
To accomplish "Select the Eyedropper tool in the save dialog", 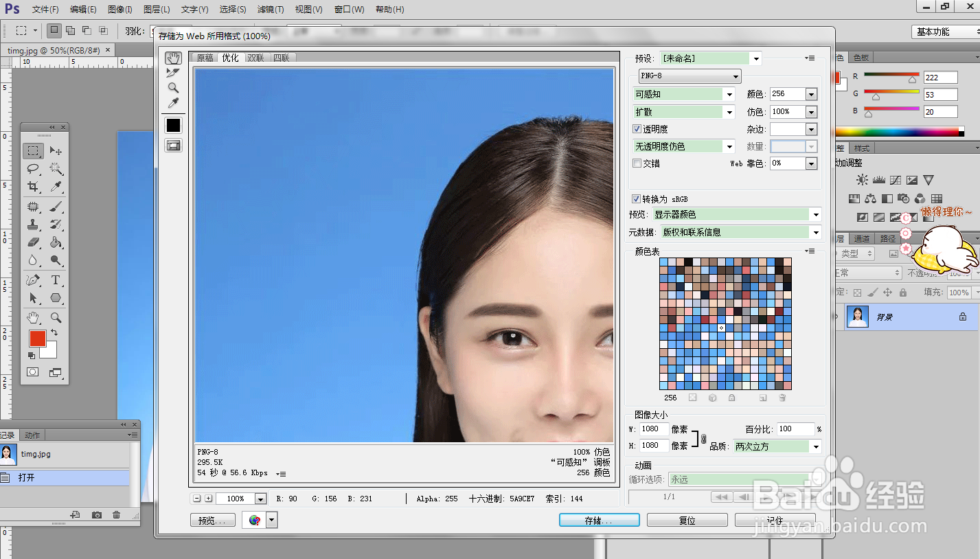I will click(173, 103).
